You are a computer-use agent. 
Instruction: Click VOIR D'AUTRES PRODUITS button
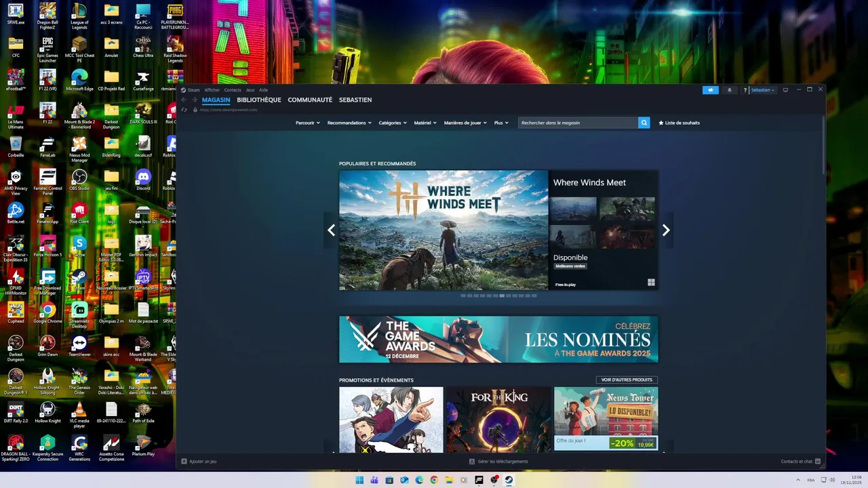[x=627, y=380]
